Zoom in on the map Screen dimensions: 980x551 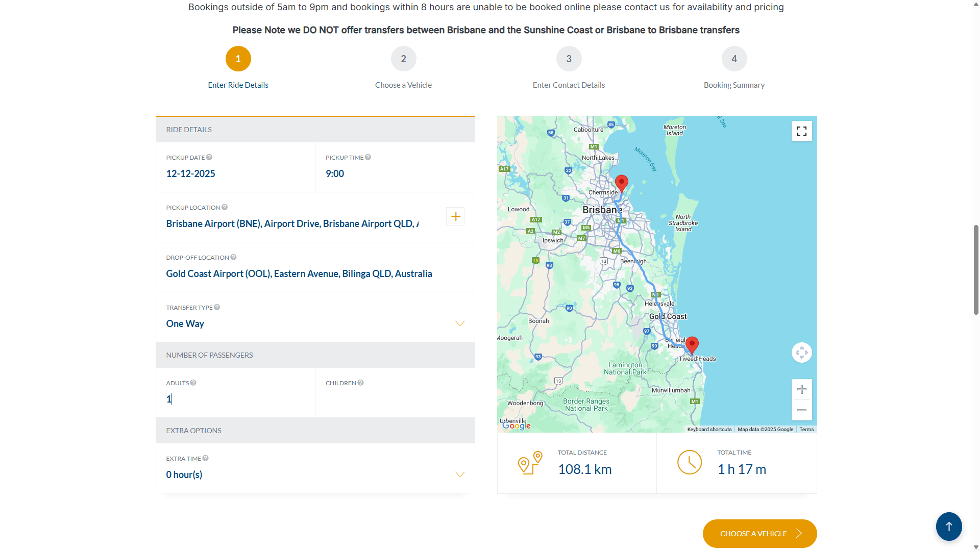(801, 390)
